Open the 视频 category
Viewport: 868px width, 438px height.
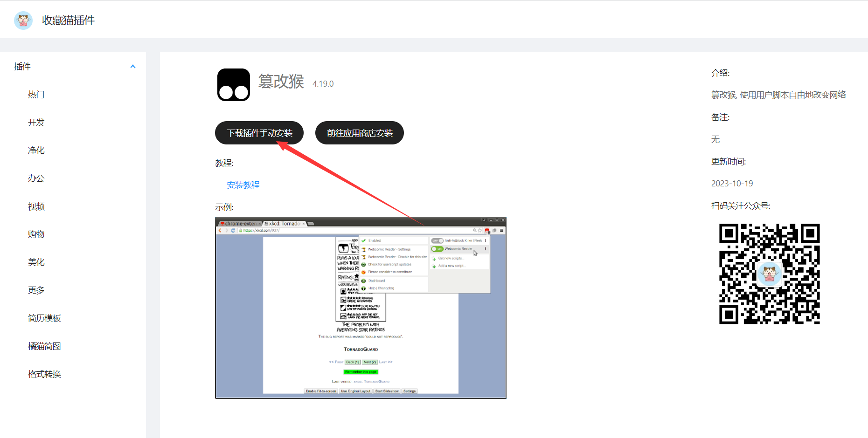pos(36,206)
